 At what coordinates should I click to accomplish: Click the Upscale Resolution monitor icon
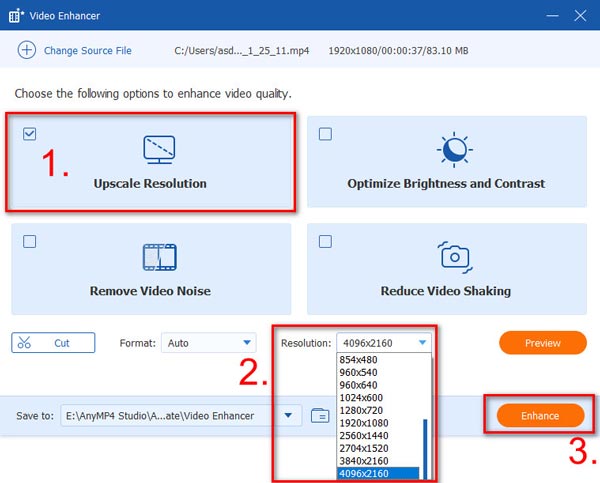(159, 150)
